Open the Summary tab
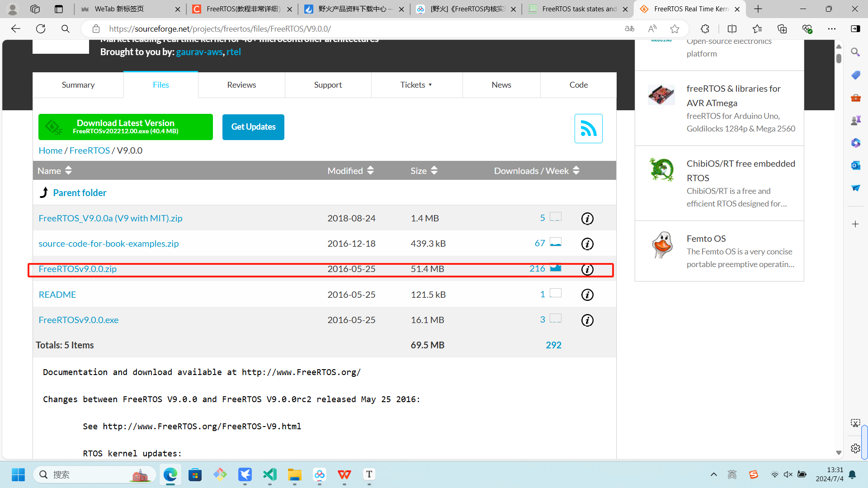The width and height of the screenshot is (868, 488). point(78,85)
